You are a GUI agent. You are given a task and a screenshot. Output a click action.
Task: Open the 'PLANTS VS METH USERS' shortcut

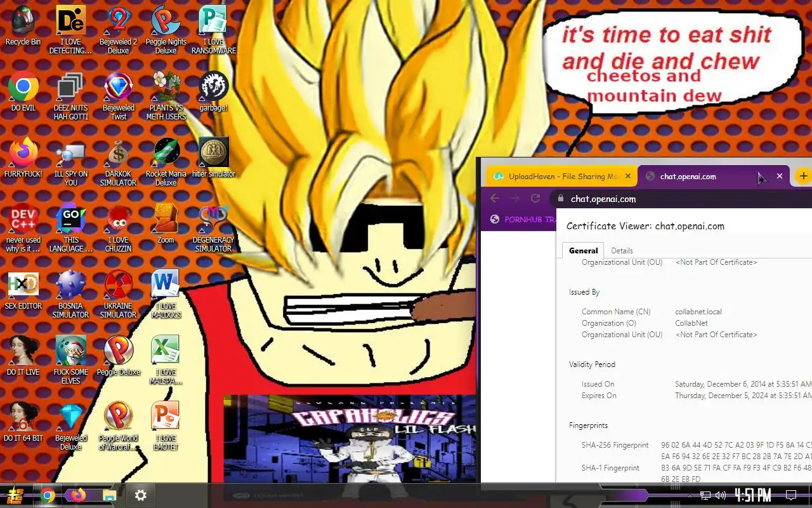click(x=166, y=95)
